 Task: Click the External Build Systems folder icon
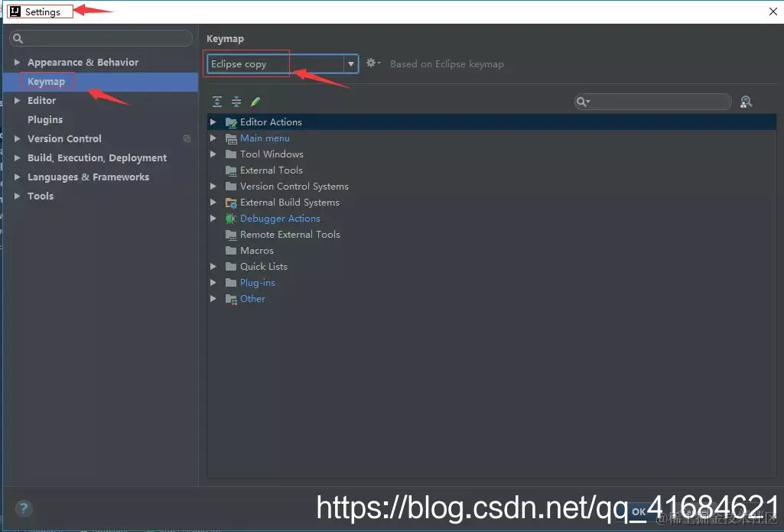click(231, 203)
